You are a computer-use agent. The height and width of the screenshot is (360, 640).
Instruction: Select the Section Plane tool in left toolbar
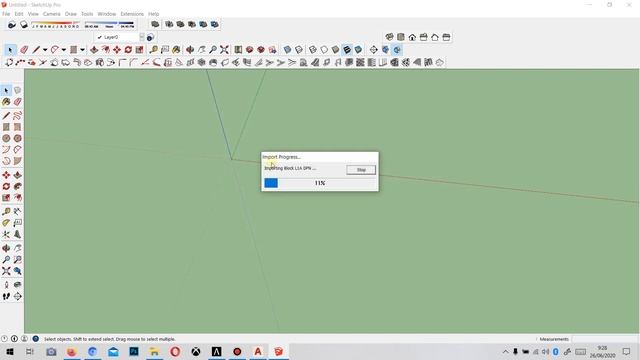[18, 296]
